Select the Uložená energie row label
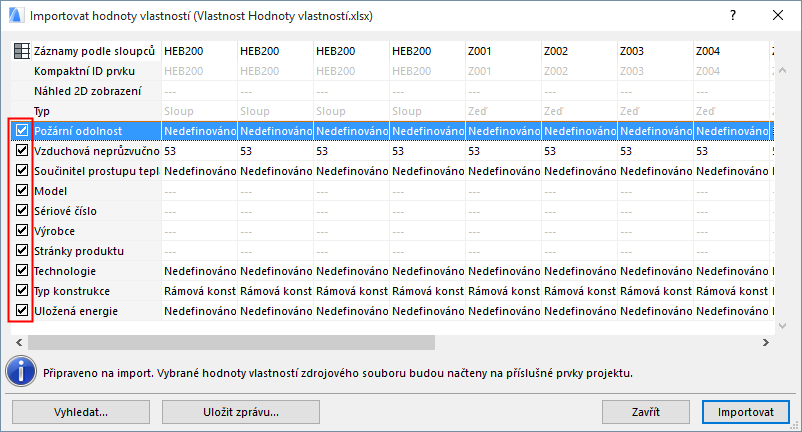Screen dimensions: 802x432 point(76,311)
